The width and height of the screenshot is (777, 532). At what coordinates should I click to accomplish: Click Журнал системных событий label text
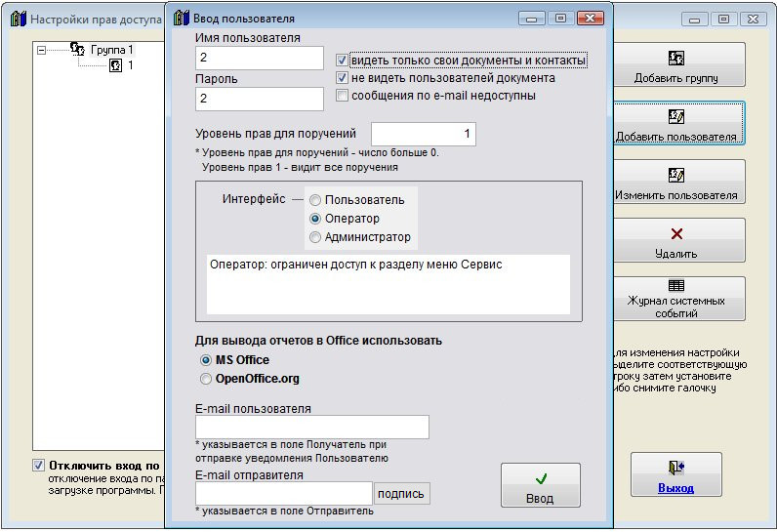(675, 307)
